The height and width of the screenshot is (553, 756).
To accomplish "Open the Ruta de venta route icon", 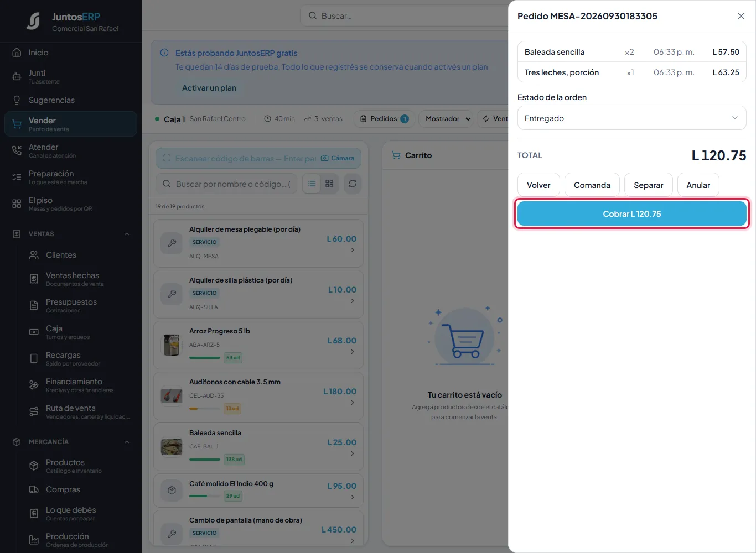I will click(34, 411).
